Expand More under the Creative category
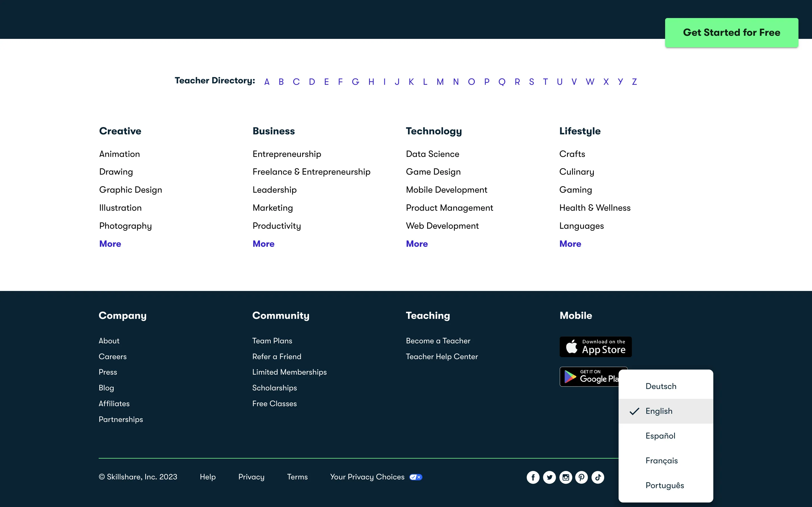Image resolution: width=812 pixels, height=507 pixels. (110, 244)
